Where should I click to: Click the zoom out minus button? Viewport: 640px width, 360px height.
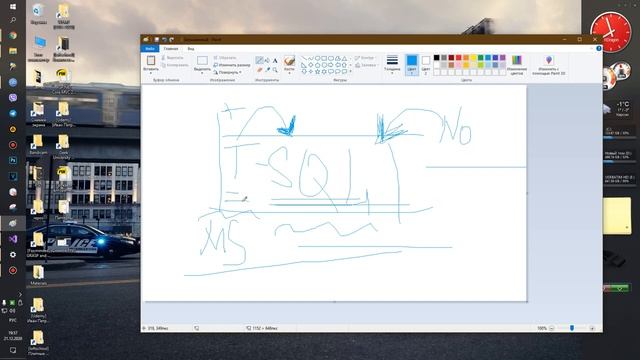click(551, 328)
